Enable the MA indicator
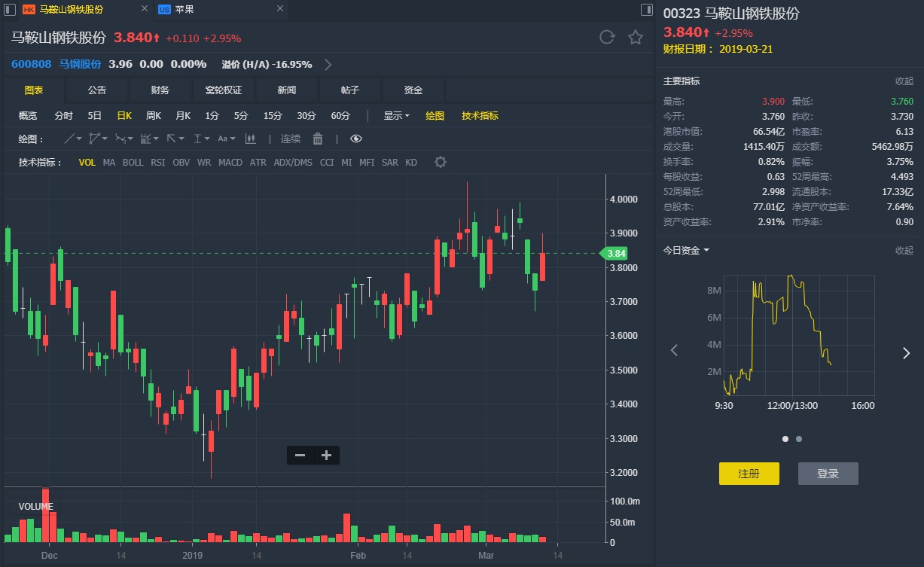 click(109, 162)
